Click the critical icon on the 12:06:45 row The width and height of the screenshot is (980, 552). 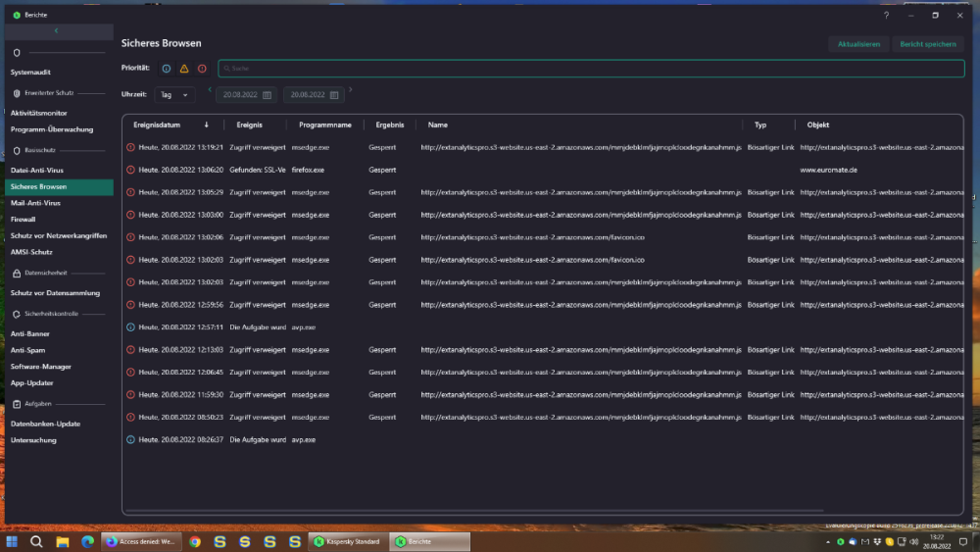coord(130,373)
